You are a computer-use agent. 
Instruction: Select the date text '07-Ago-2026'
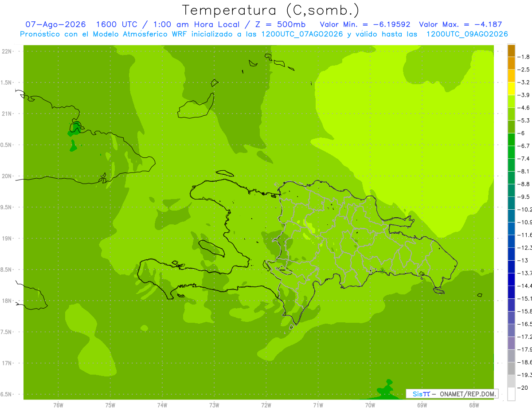[55, 24]
